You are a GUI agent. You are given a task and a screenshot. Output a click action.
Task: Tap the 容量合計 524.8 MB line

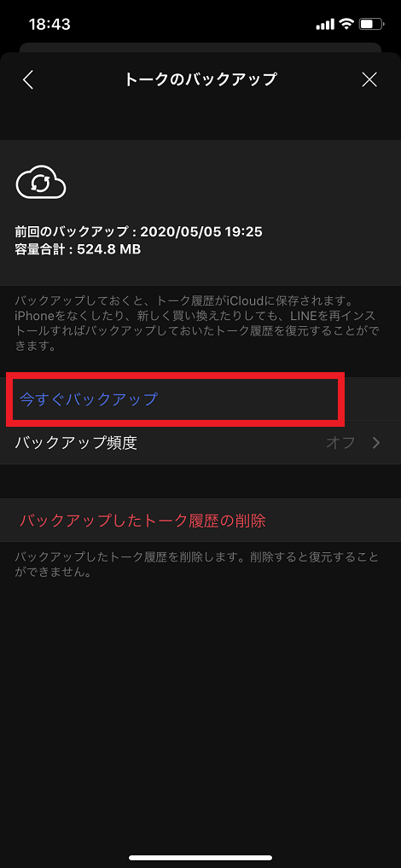(x=78, y=250)
